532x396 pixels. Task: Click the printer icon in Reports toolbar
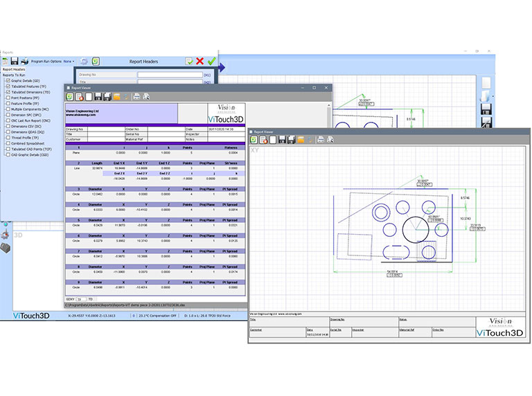24,61
